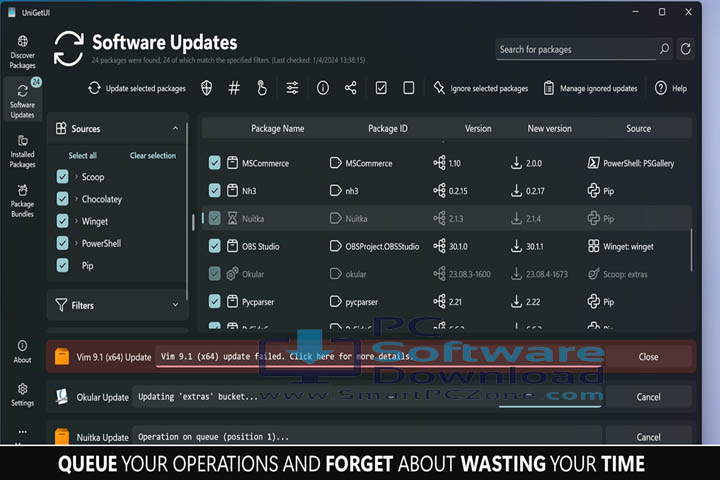
Task: Click the download icon in OBS Studio row
Action: 516,246
